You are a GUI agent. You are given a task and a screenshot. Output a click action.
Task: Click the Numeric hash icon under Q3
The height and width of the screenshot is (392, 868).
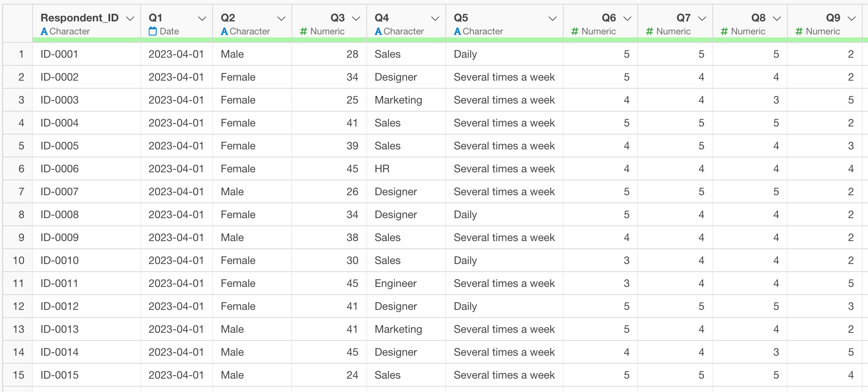304,32
